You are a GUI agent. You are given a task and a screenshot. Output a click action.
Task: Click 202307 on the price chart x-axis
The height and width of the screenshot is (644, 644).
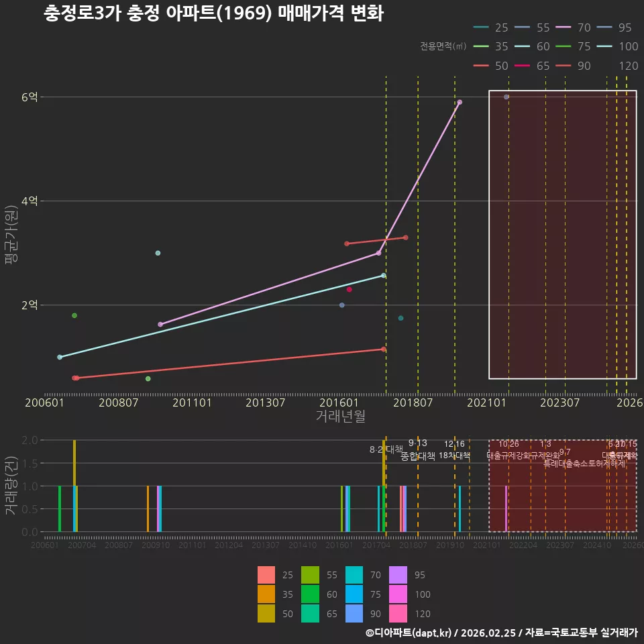click(x=559, y=402)
